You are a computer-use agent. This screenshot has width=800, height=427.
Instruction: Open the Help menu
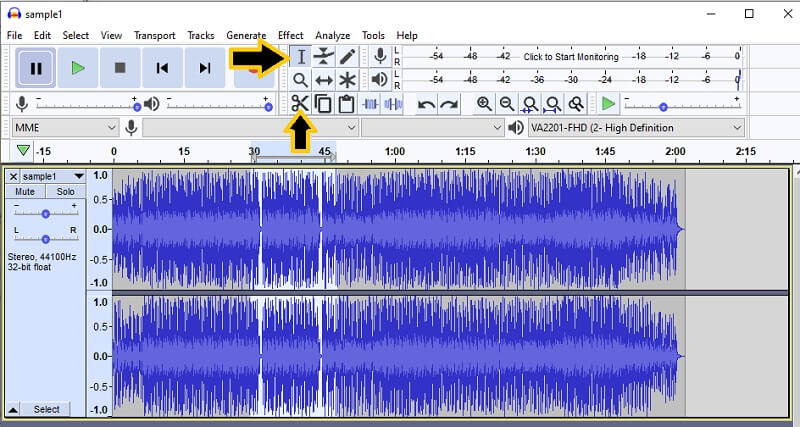(x=407, y=35)
